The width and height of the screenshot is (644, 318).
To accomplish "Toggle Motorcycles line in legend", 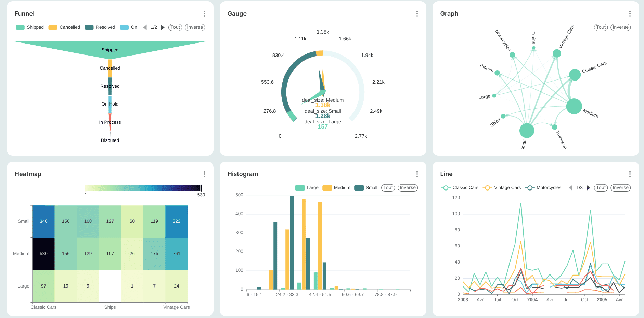I will [x=543, y=188].
